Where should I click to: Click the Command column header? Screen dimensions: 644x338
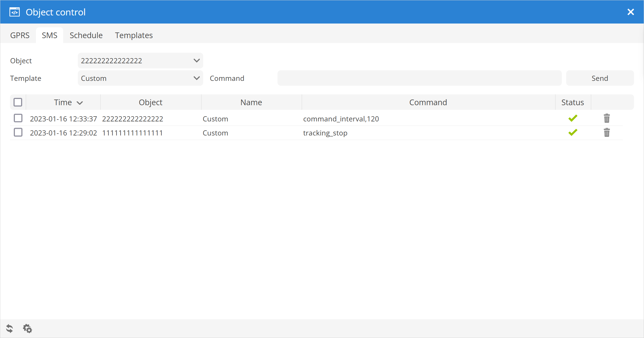[428, 102]
